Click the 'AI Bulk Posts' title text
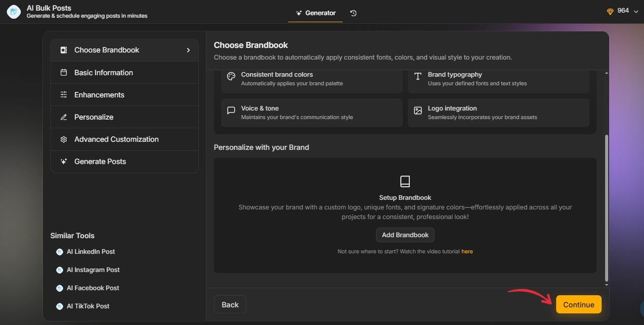The height and width of the screenshot is (325, 644). pyautogui.click(x=49, y=8)
